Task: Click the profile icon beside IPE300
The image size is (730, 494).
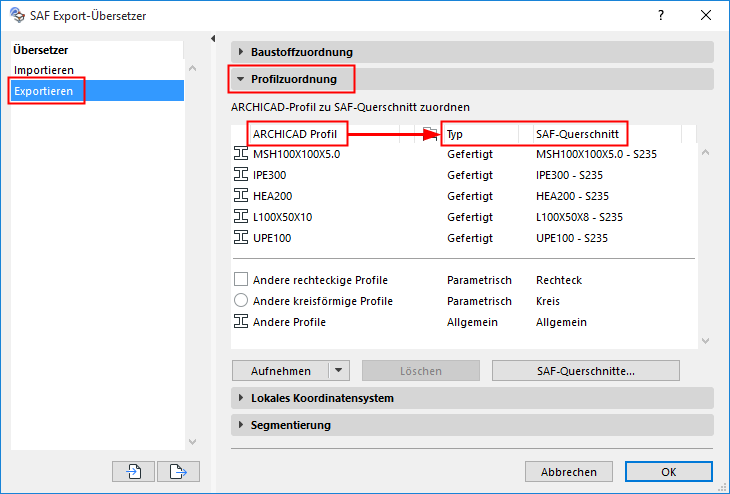Action: 241,175
